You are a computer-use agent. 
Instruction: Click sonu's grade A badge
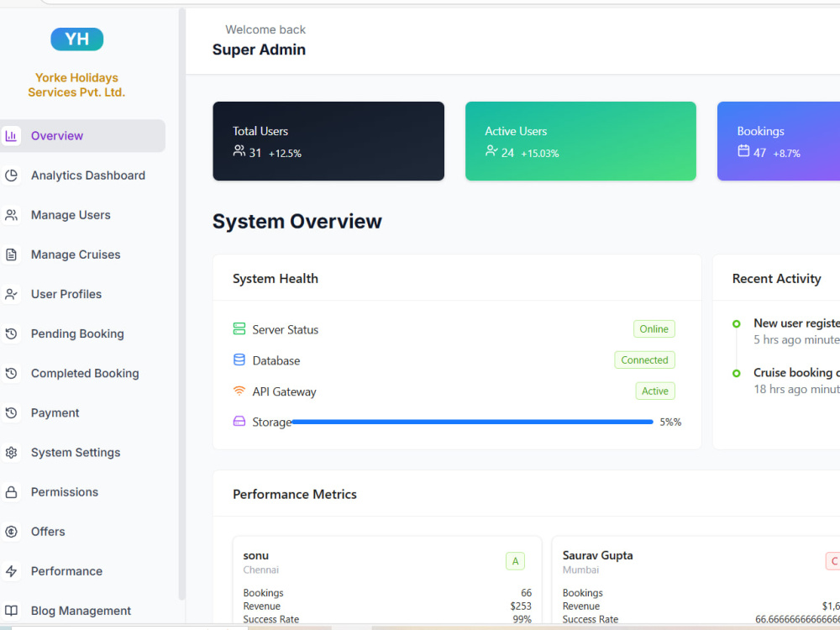pyautogui.click(x=515, y=561)
